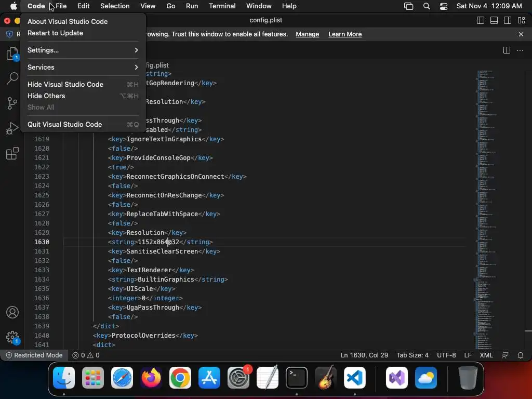
Task: Click the errors and warnings indicator
Action: point(86,355)
